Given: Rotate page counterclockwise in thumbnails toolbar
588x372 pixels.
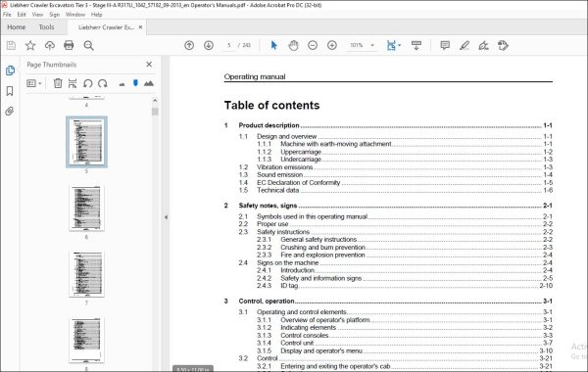Looking at the screenshot, I should click(88, 83).
